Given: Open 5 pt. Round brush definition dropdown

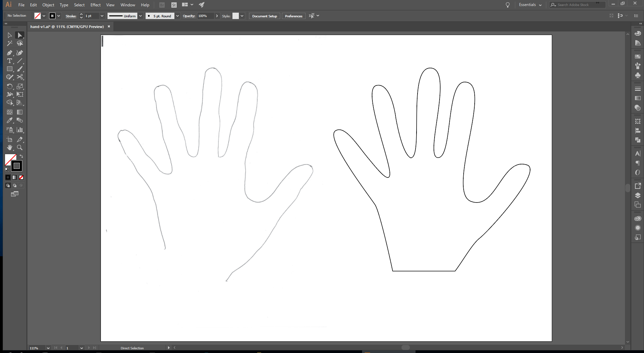Looking at the screenshot, I should point(177,16).
